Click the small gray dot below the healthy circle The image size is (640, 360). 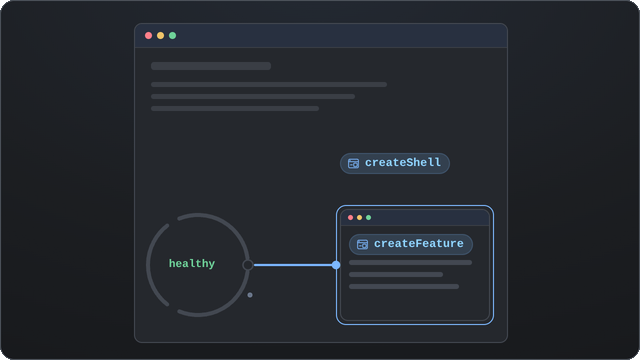(x=250, y=295)
